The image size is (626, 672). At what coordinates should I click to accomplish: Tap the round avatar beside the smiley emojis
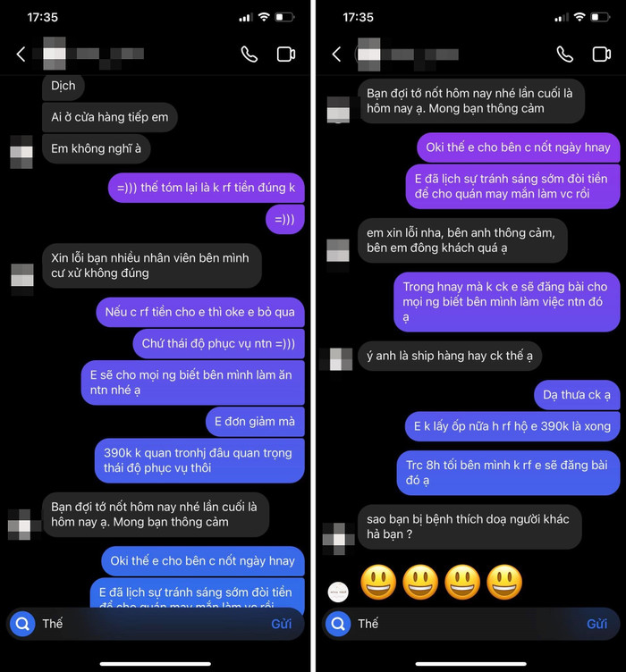[338, 592]
